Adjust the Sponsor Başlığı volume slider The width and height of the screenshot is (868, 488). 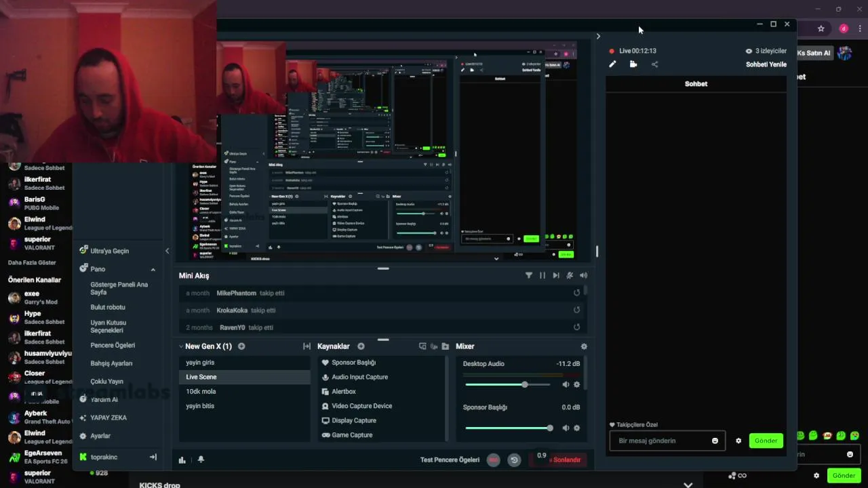coord(509,428)
